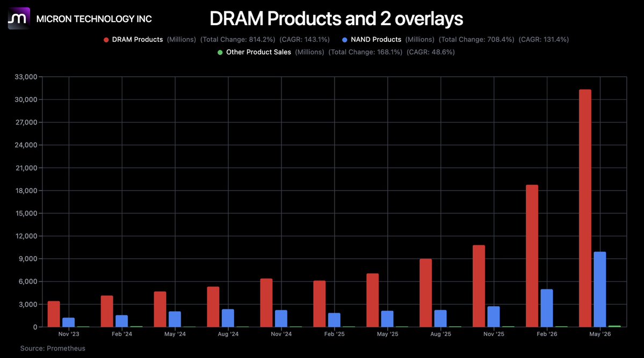Select the blue NAND bar for Feb '26
644x358 pixels.
pos(547,308)
